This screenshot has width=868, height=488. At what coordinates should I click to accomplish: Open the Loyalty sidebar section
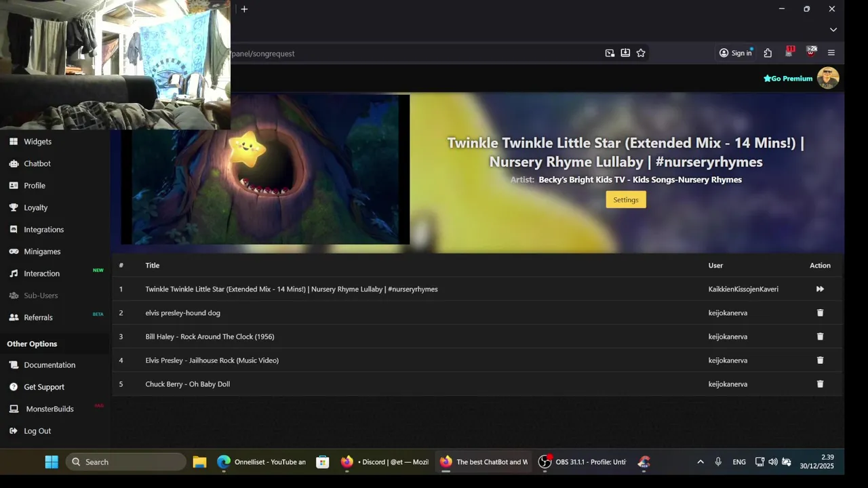click(x=36, y=207)
